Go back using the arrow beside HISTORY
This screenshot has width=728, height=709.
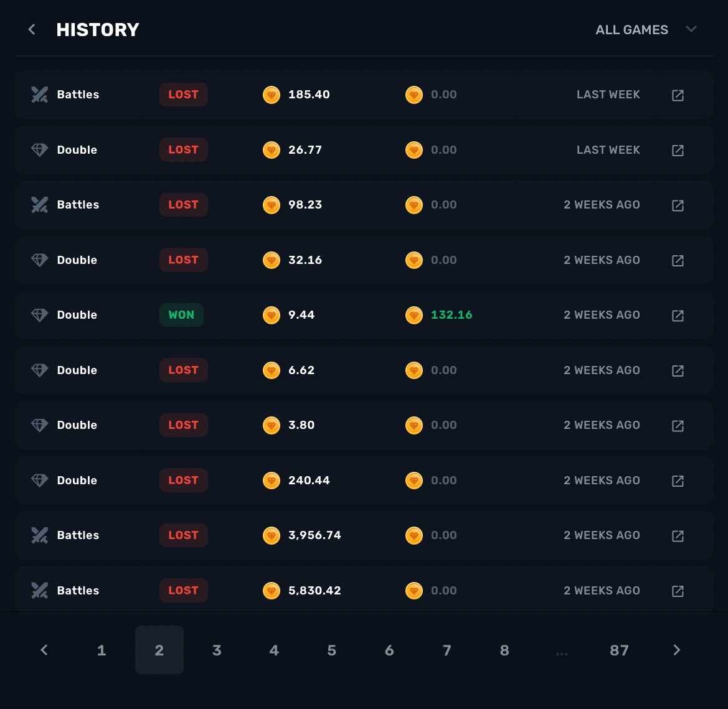[32, 30]
